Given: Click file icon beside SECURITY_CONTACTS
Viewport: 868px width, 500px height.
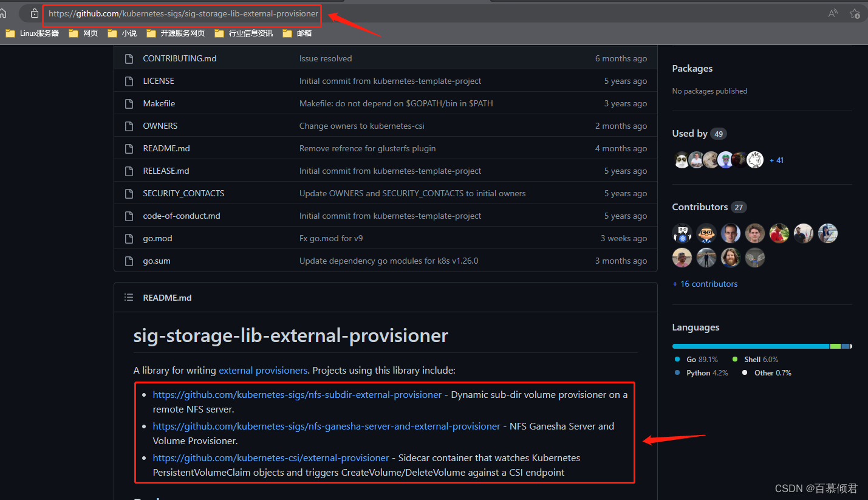Looking at the screenshot, I should 129,194.
